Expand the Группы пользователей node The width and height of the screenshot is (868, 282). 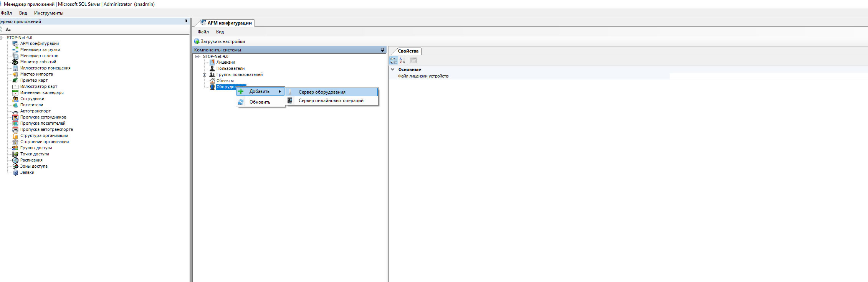(x=205, y=75)
